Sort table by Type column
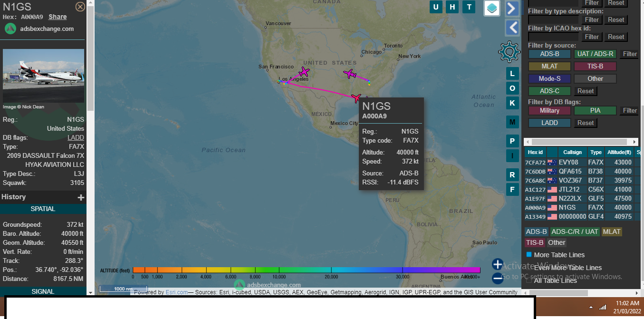Image resolution: width=644 pixels, height=319 pixels. 596,152
